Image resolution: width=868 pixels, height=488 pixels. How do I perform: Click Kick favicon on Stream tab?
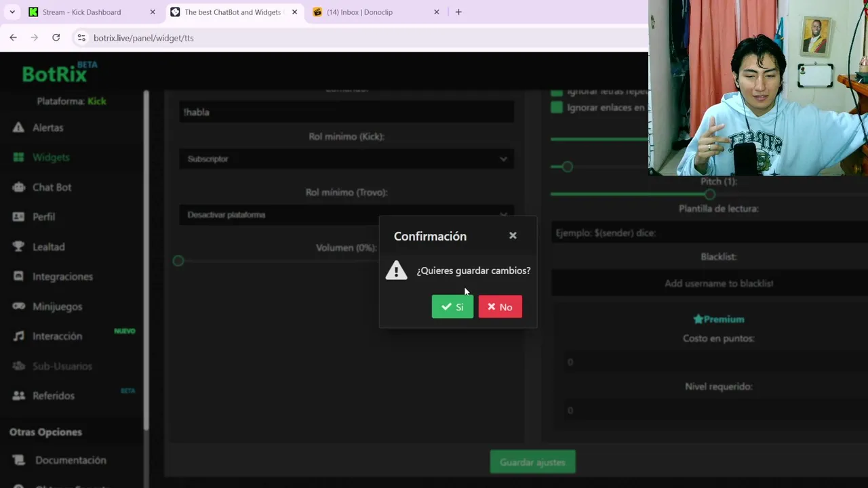[33, 12]
